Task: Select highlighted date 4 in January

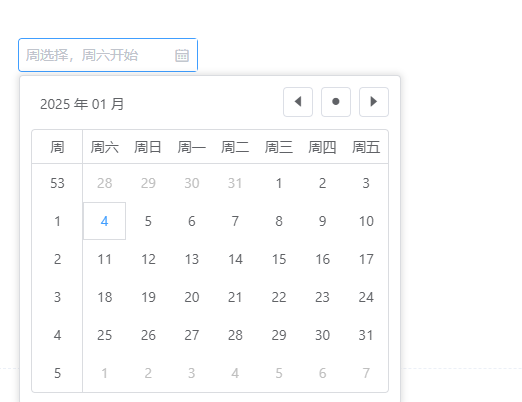Action: pyautogui.click(x=104, y=221)
